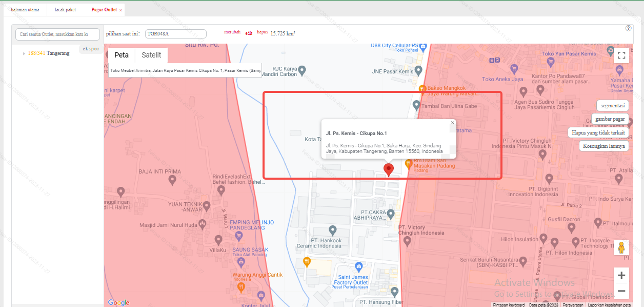Click the edit link
The image size is (644, 307).
click(249, 33)
